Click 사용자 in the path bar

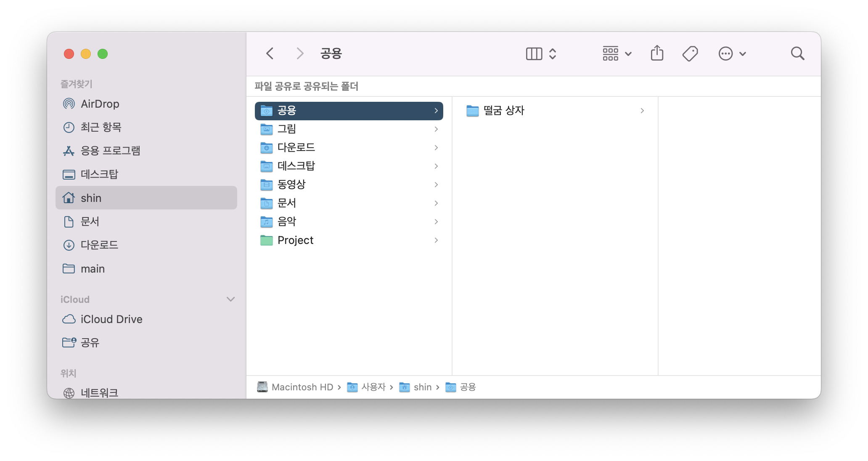(x=373, y=387)
